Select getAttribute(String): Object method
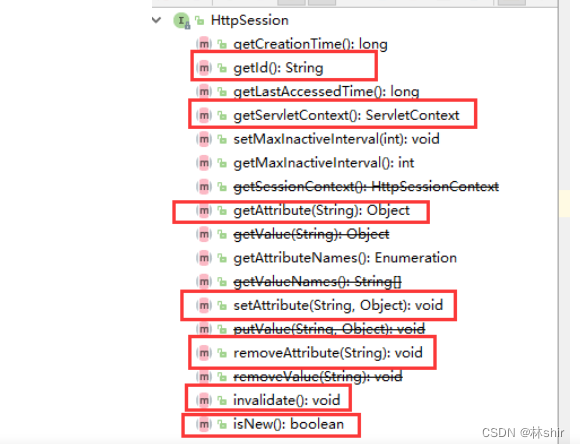Image resolution: width=580 pixels, height=448 pixels. (x=321, y=210)
